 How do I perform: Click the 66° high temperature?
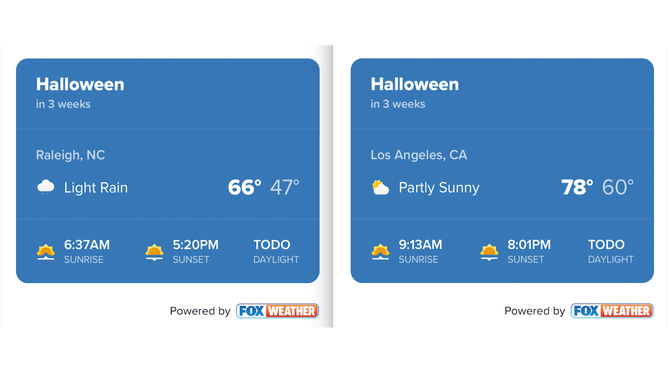pyautogui.click(x=245, y=187)
